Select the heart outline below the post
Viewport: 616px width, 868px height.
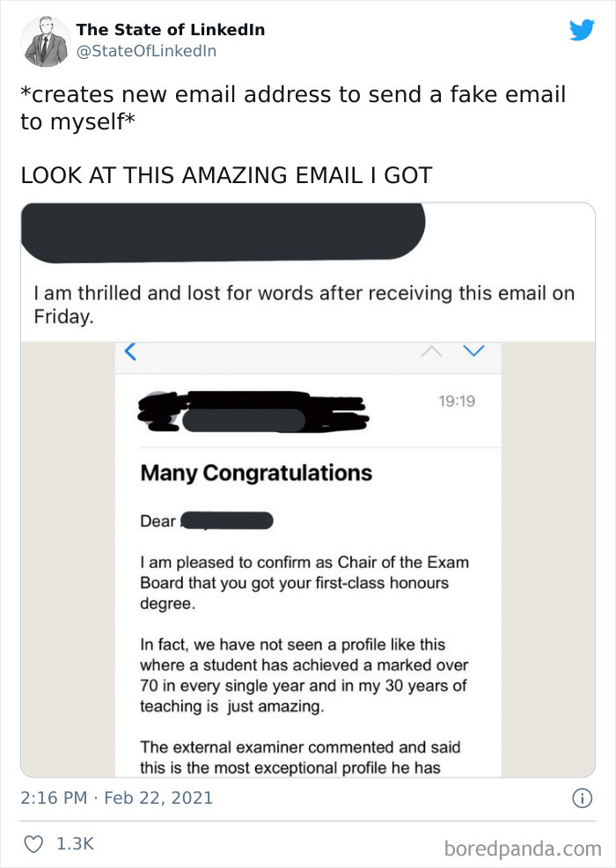33,841
